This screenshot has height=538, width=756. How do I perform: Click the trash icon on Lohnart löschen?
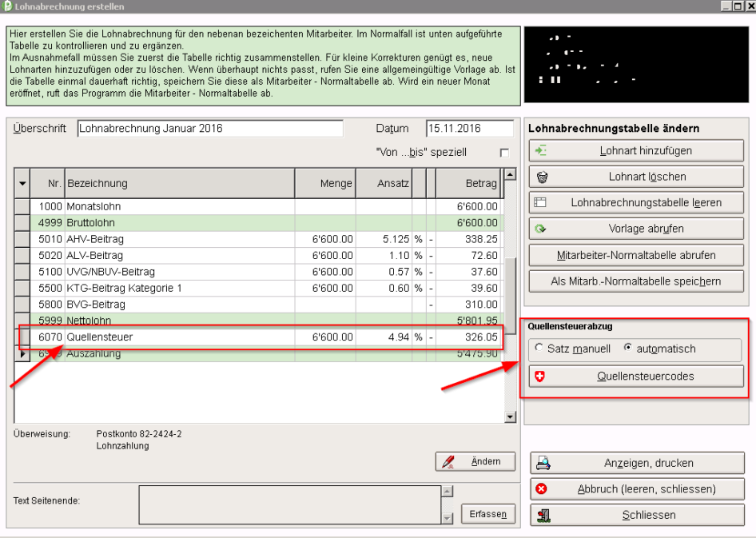(x=541, y=177)
